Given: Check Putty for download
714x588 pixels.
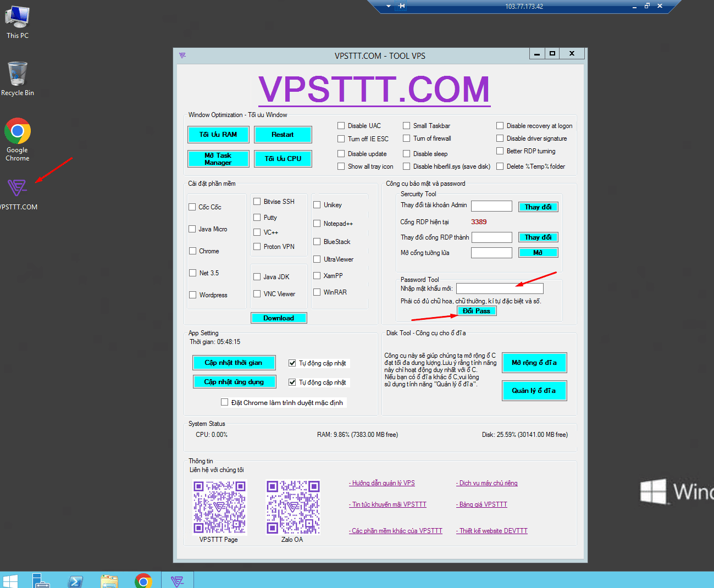Looking at the screenshot, I should click(x=257, y=218).
